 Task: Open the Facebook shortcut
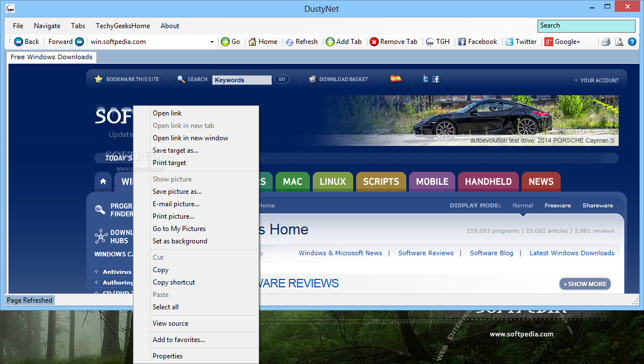click(477, 42)
